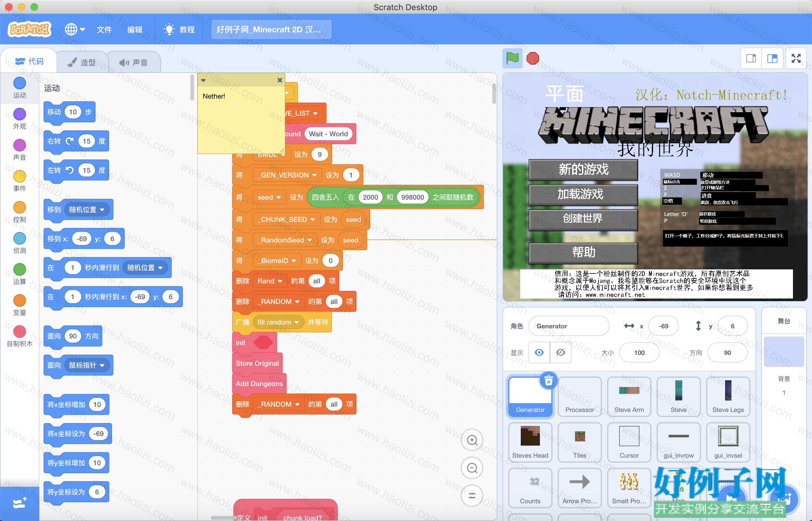Select the 自制积木 my blocks category

click(x=20, y=337)
